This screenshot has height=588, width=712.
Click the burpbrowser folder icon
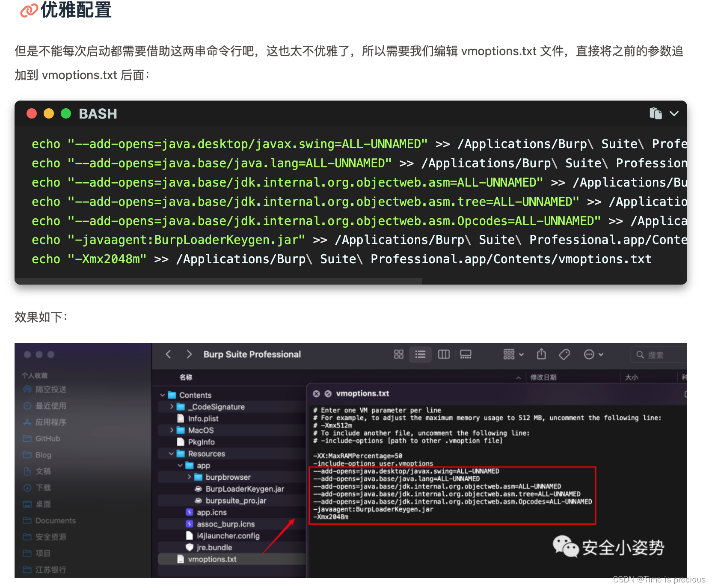click(x=198, y=477)
